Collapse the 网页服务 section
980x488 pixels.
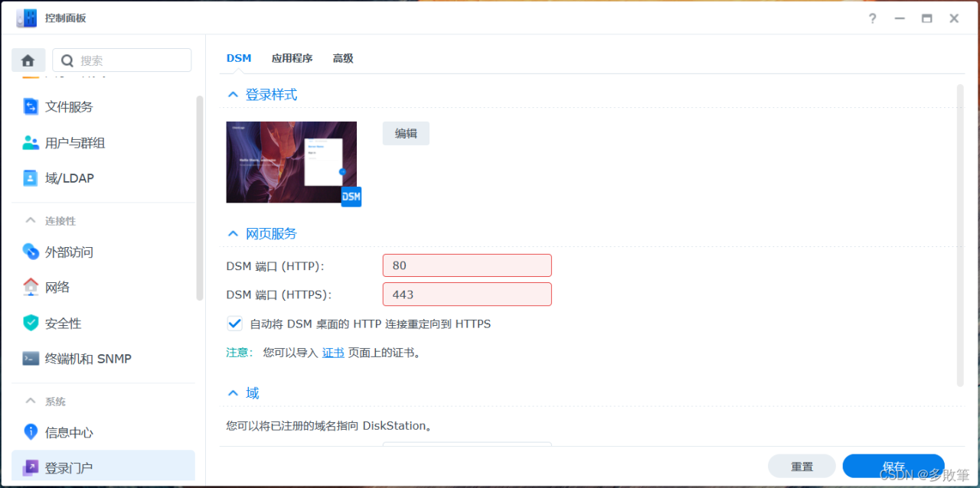tap(234, 234)
